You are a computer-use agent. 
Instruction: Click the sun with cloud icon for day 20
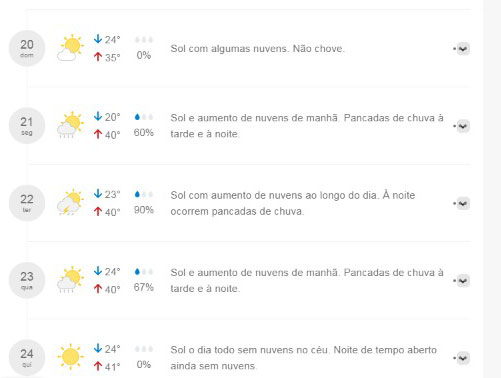70,48
